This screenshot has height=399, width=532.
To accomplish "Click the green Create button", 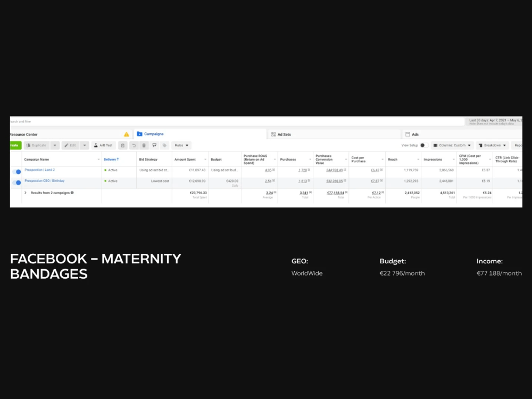I will coord(15,145).
